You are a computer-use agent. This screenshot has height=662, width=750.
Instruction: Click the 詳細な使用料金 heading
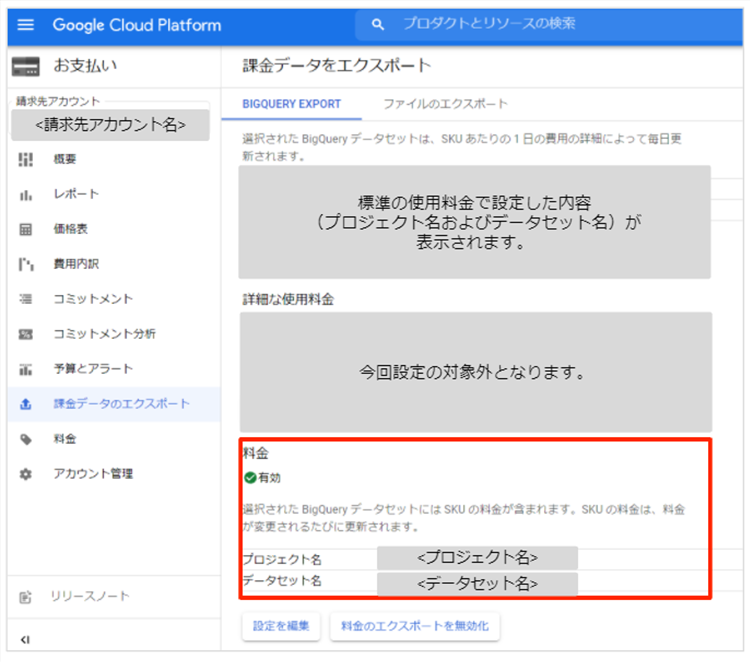[288, 299]
